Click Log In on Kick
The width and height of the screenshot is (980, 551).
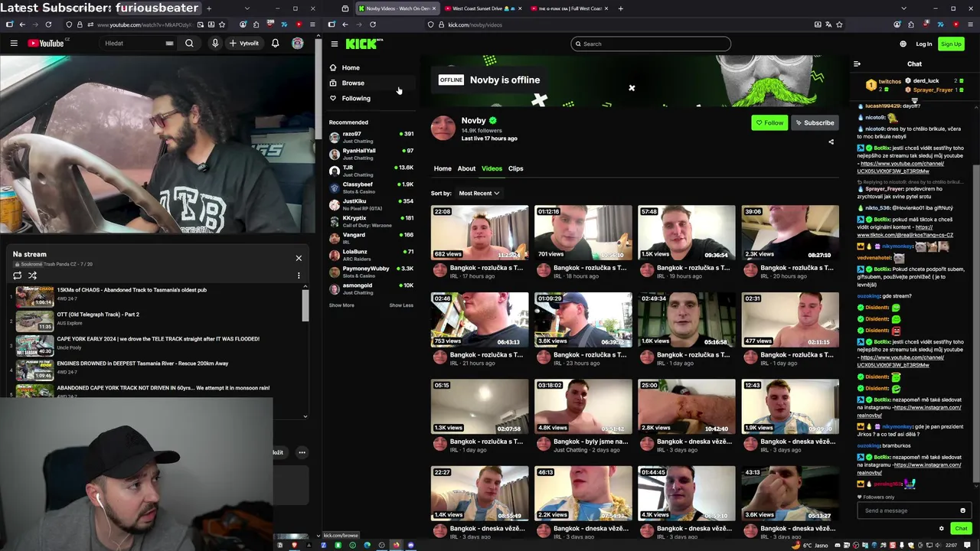click(x=923, y=44)
